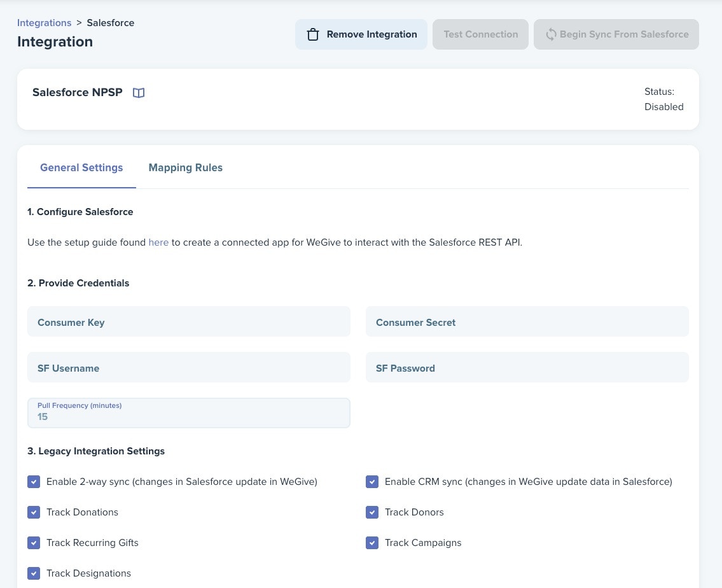Click the Test Connection button

480,34
